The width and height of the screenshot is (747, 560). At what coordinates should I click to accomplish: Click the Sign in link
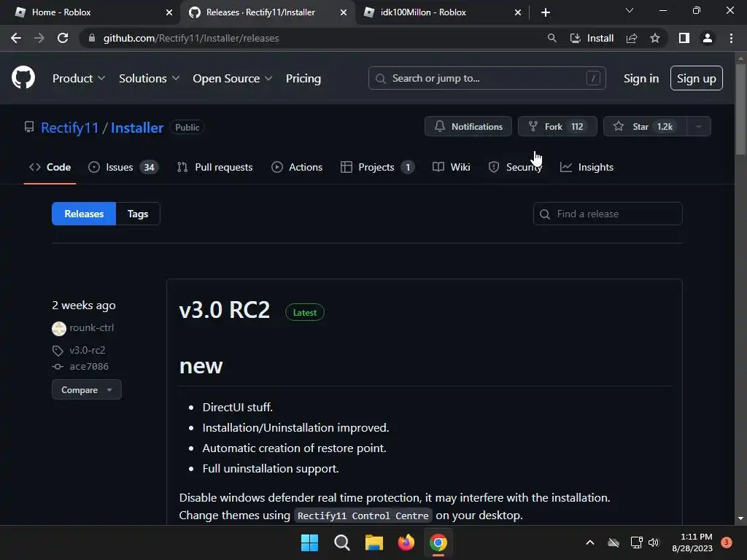pos(641,78)
